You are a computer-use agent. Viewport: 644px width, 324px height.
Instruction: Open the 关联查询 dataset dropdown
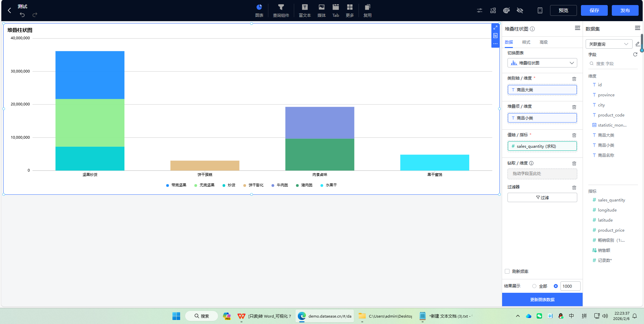pos(609,44)
